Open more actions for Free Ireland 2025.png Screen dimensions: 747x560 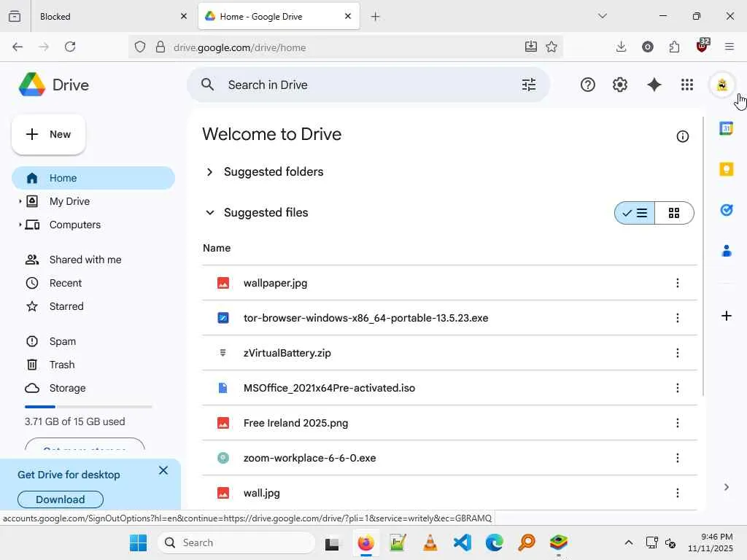coord(677,423)
